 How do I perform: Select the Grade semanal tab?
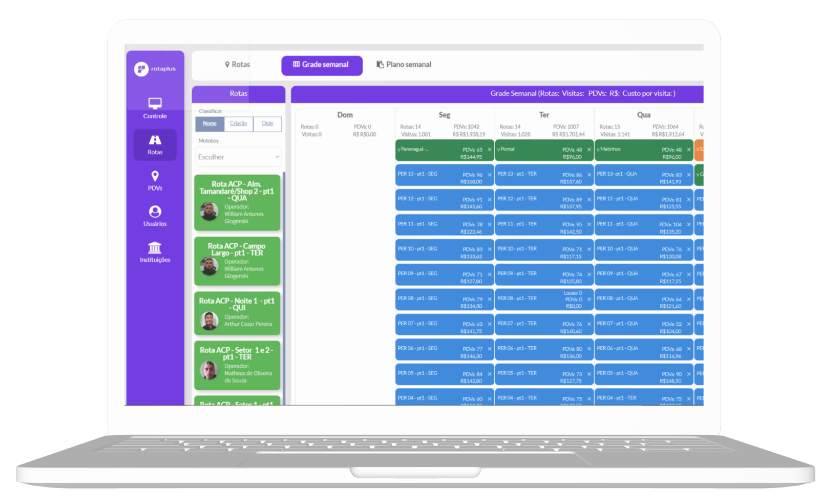pyautogui.click(x=322, y=65)
